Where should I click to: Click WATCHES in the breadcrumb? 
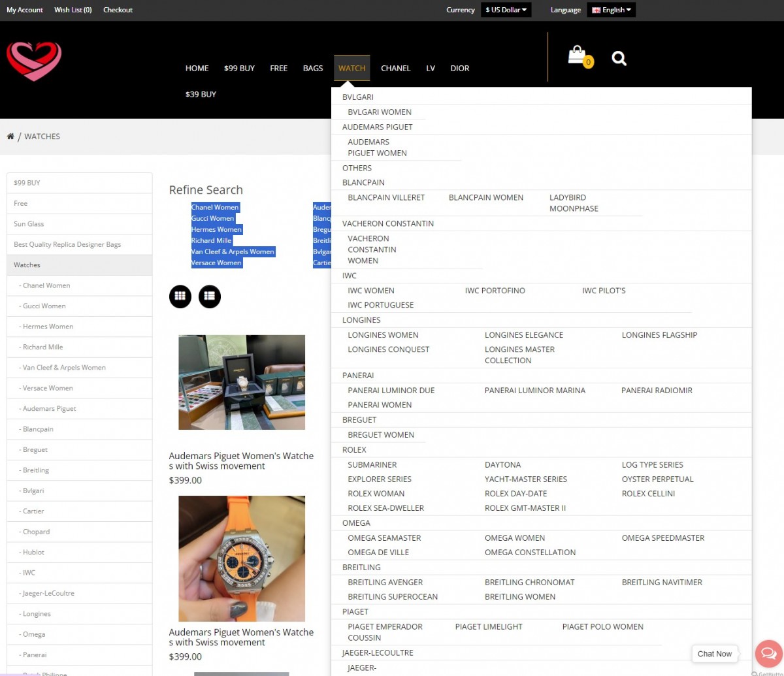(x=42, y=137)
